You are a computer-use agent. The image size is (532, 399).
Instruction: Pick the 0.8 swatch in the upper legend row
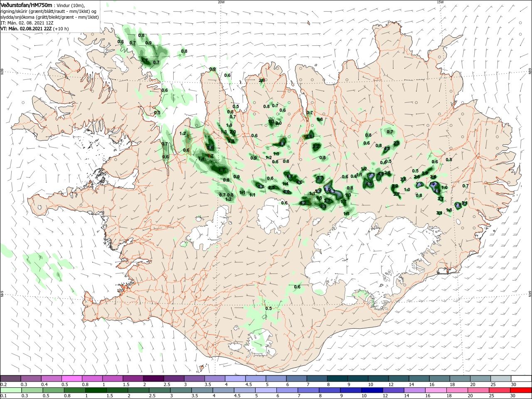(x=92, y=378)
